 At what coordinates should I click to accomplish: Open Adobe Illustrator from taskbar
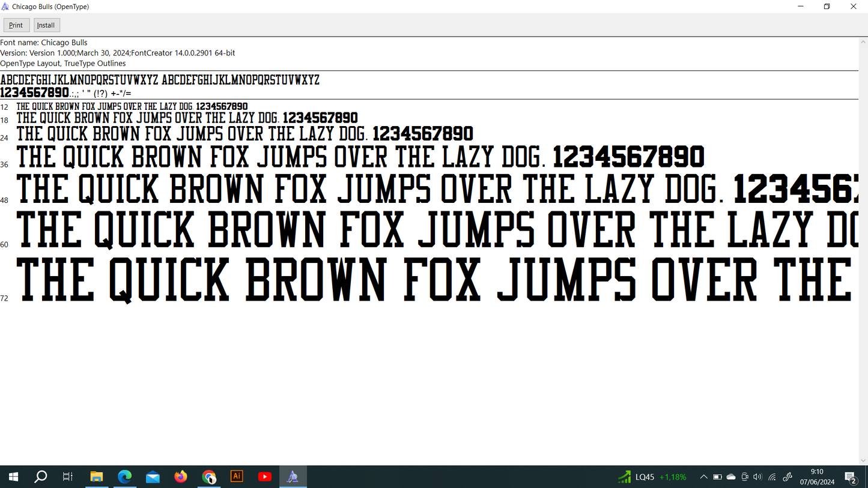pos(237,477)
